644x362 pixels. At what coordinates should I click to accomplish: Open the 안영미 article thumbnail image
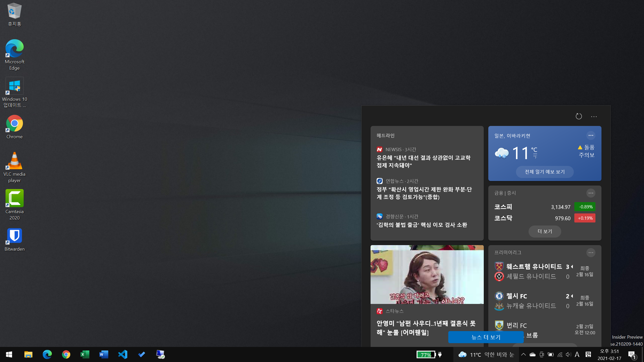[x=427, y=275]
